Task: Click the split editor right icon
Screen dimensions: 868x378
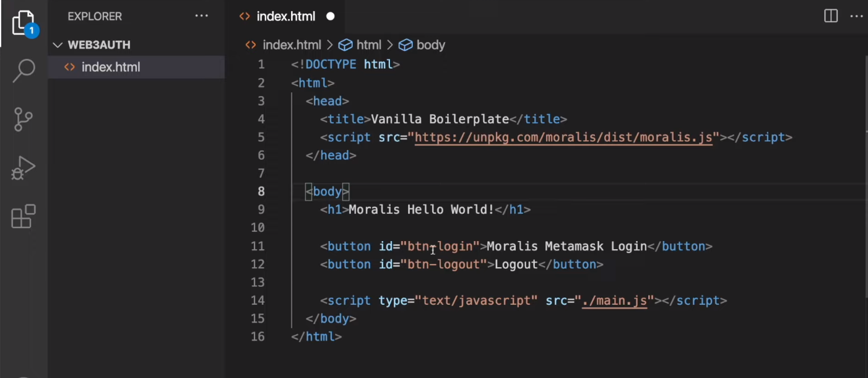Action: [831, 16]
